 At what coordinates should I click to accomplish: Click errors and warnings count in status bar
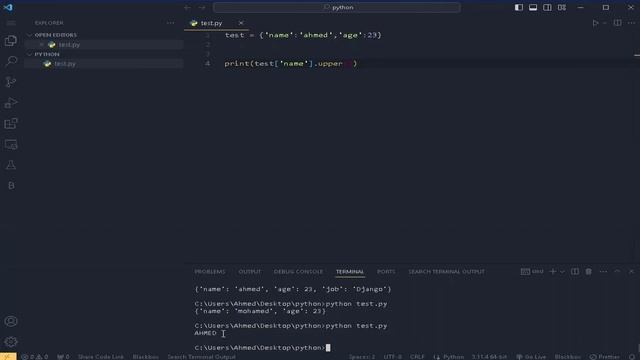point(35,357)
